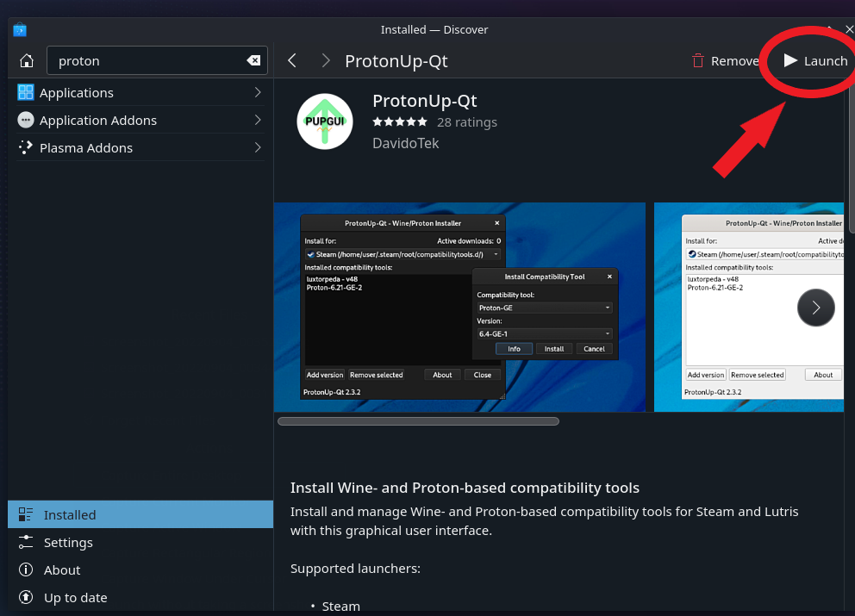Show next screenshot with round arrow button
The height and width of the screenshot is (616, 855).
[x=815, y=308]
